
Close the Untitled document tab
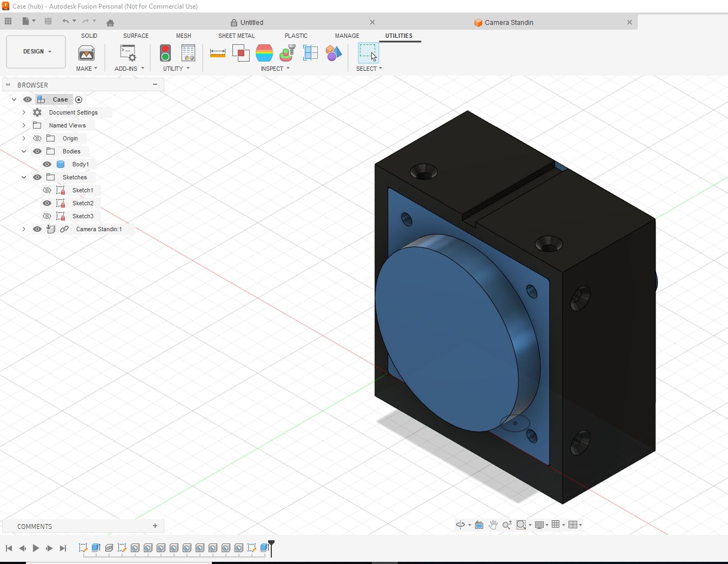tap(372, 22)
